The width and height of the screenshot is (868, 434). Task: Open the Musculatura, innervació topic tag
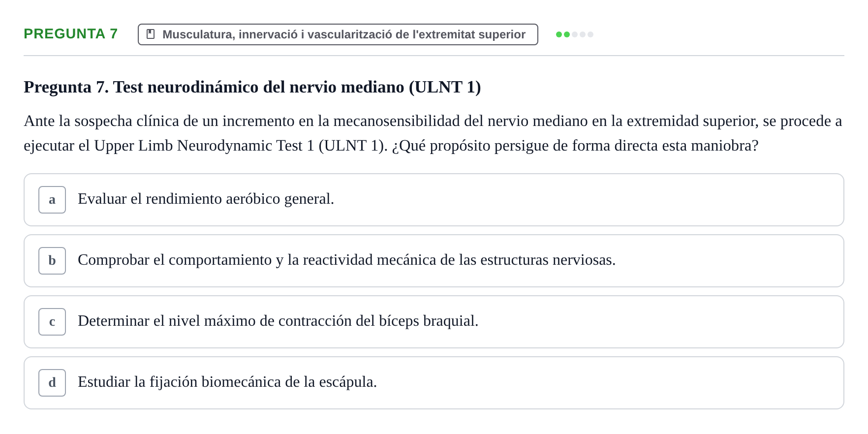pyautogui.click(x=338, y=34)
